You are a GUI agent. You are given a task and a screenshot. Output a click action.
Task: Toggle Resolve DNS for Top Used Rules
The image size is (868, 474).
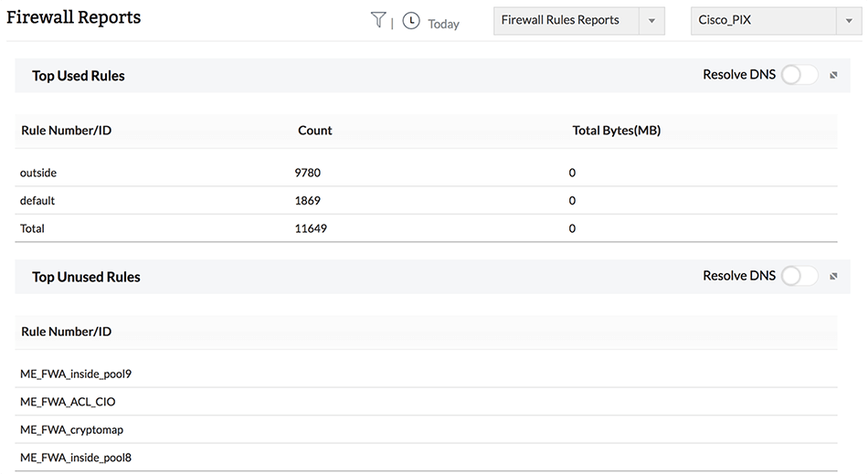point(799,75)
